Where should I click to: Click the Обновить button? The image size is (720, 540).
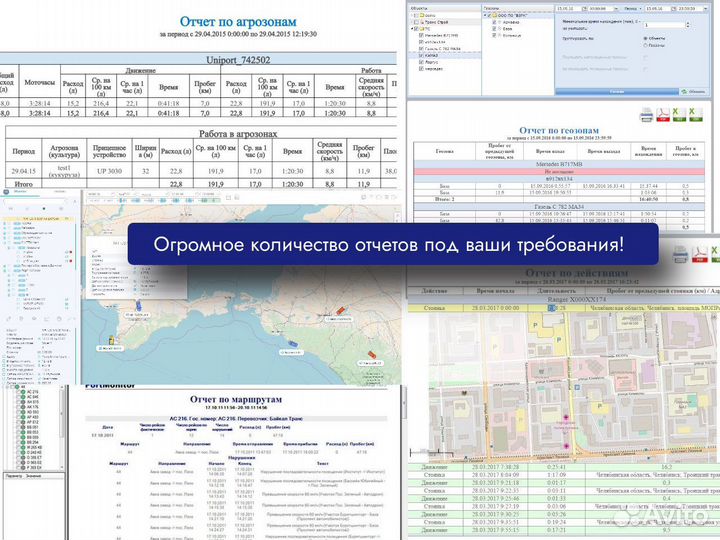[694, 91]
